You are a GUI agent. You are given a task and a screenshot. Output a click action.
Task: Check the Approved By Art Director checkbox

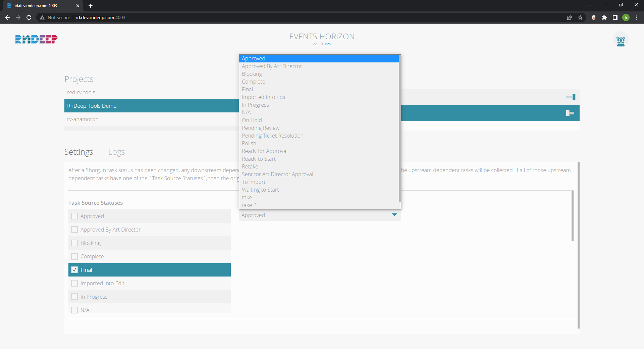point(74,230)
